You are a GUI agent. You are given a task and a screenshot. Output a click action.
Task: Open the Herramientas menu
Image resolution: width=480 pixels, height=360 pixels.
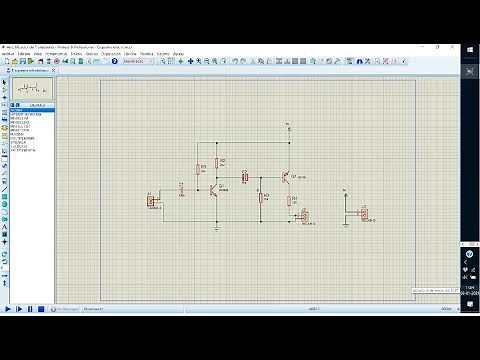[56, 54]
